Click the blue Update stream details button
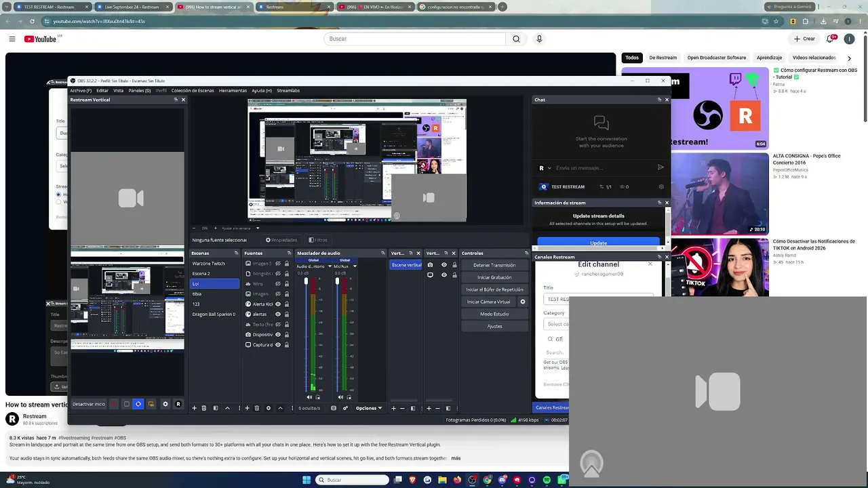 coord(598,243)
